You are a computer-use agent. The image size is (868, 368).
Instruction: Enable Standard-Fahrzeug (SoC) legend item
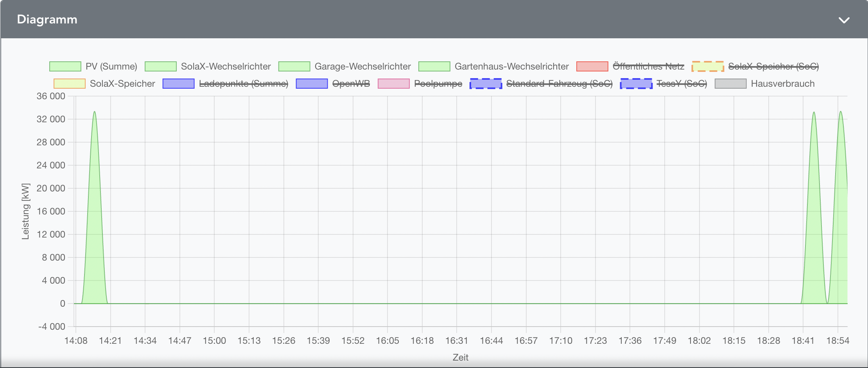[x=559, y=84]
